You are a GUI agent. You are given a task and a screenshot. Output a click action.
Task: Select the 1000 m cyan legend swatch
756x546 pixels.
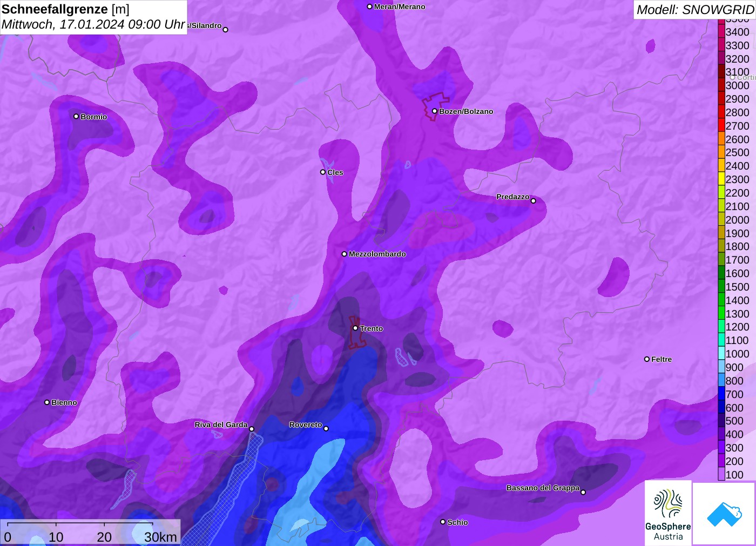(x=721, y=354)
